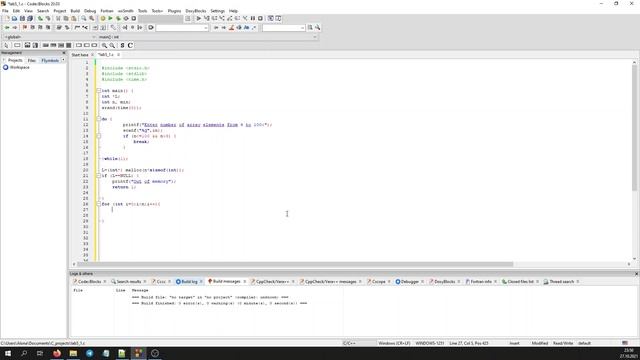Viewport: 640px width, 360px height.
Task: Switch to the Build log tab
Action: 189,282
